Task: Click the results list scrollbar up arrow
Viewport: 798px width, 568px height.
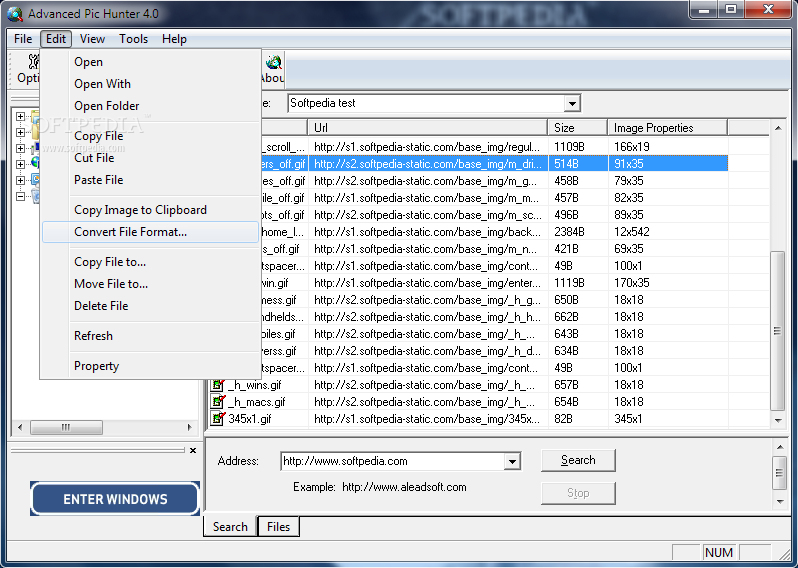Action: click(x=778, y=128)
